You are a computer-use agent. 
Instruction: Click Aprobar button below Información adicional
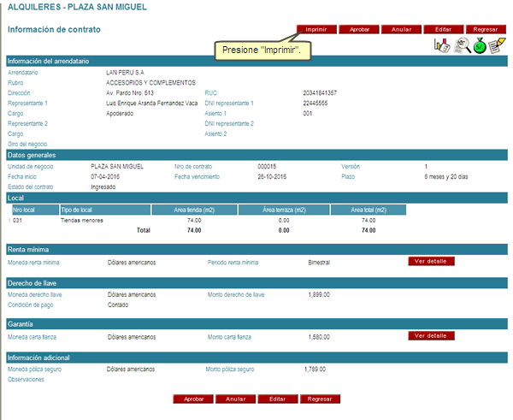pos(194,399)
